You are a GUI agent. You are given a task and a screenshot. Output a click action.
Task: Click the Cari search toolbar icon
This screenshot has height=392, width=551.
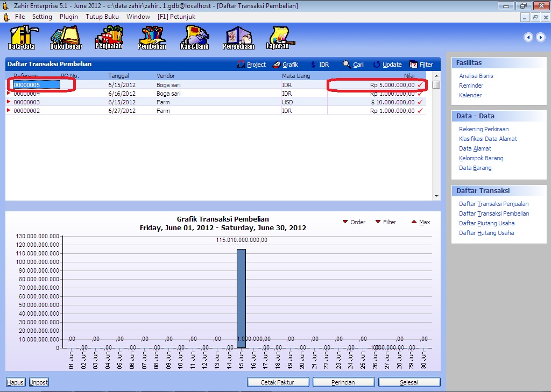pos(347,65)
